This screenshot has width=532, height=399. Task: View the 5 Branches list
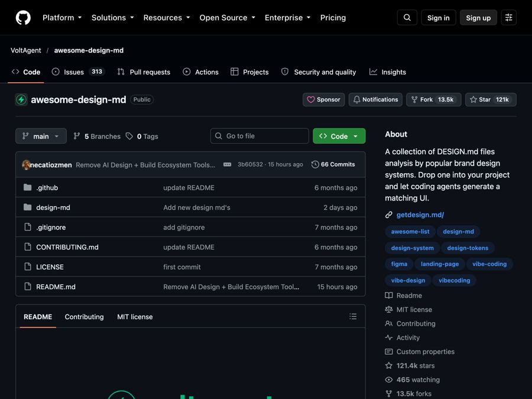coord(97,137)
